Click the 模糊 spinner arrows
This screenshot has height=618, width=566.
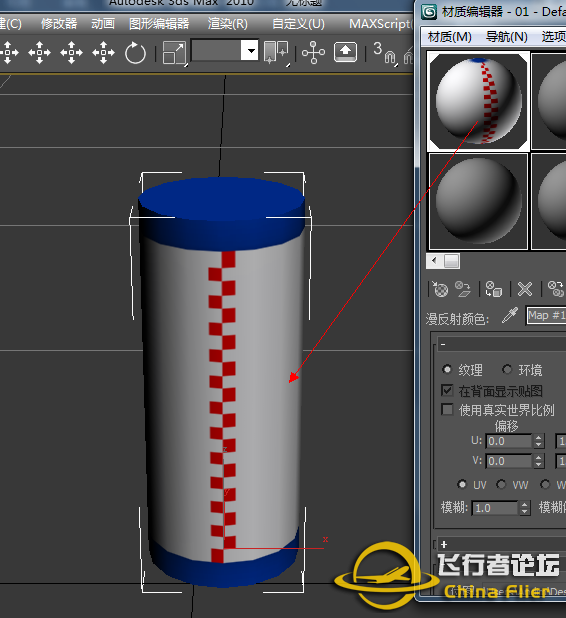click(x=524, y=508)
